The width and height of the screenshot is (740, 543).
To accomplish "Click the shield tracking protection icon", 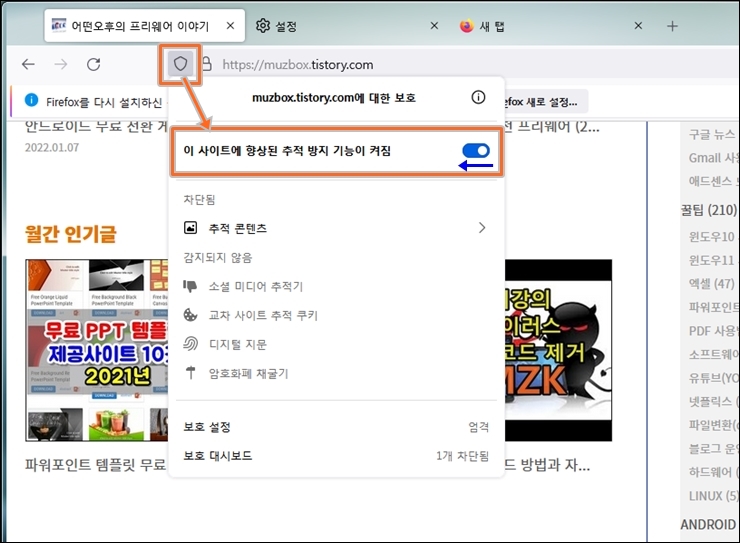I will 180,64.
